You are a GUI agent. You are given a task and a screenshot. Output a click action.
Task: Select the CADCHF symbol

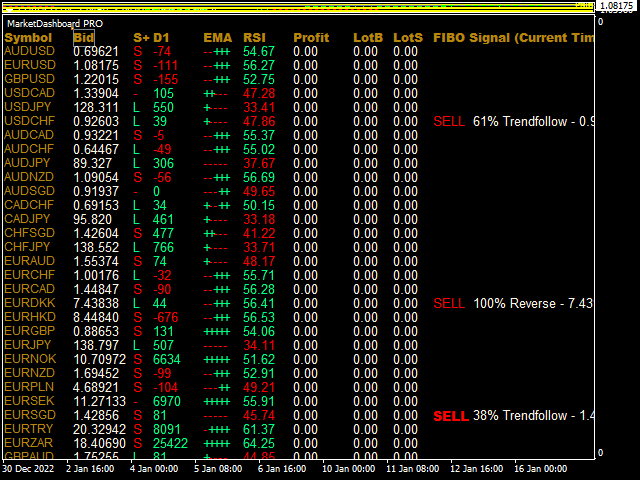(29, 205)
